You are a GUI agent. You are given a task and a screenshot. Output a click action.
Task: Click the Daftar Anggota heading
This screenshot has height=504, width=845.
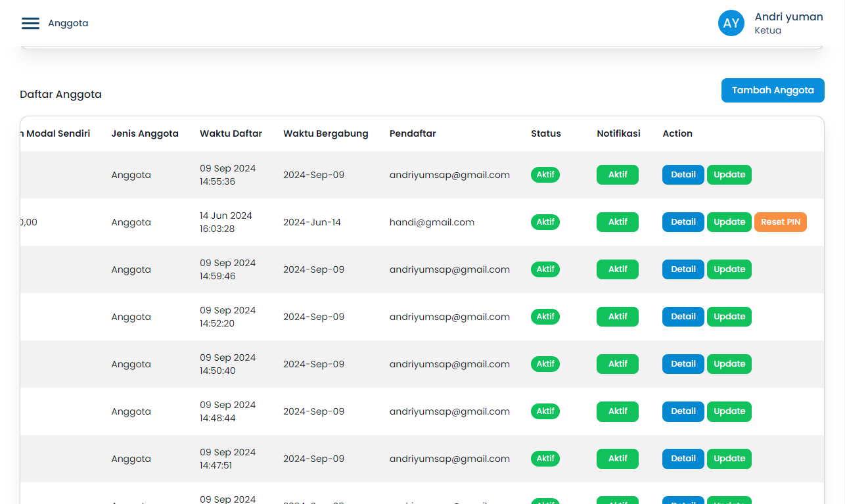[60, 94]
